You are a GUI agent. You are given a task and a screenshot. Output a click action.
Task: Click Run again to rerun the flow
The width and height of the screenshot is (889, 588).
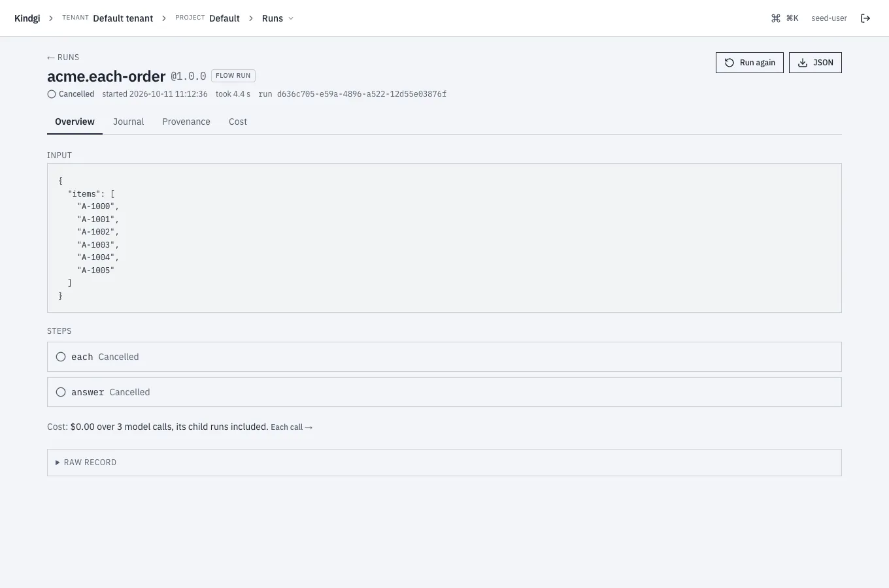click(750, 63)
